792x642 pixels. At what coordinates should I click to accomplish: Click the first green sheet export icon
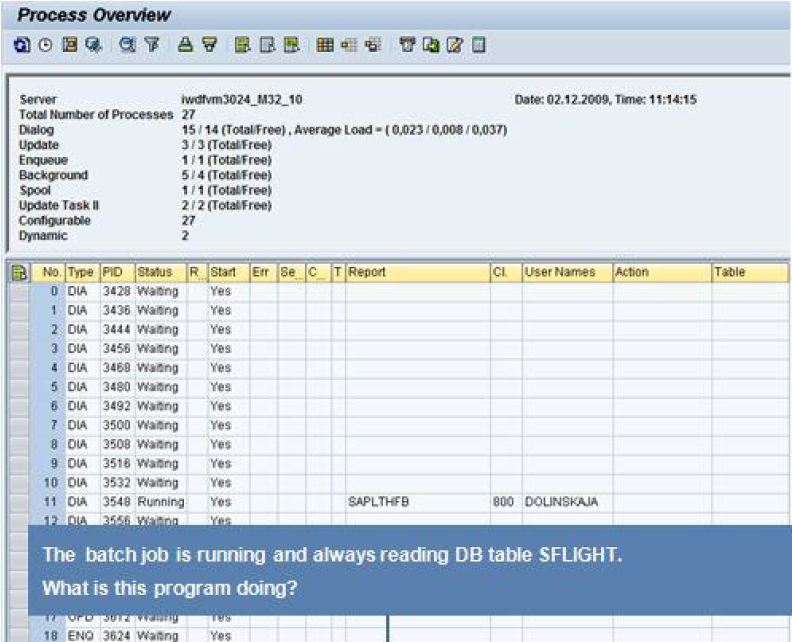tap(242, 45)
